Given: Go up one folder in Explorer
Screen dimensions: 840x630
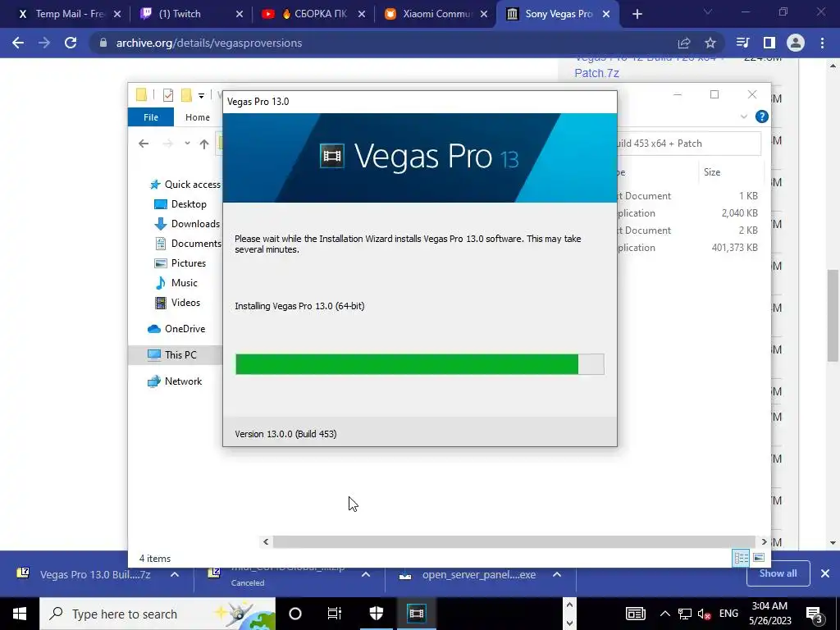Looking at the screenshot, I should [x=204, y=144].
